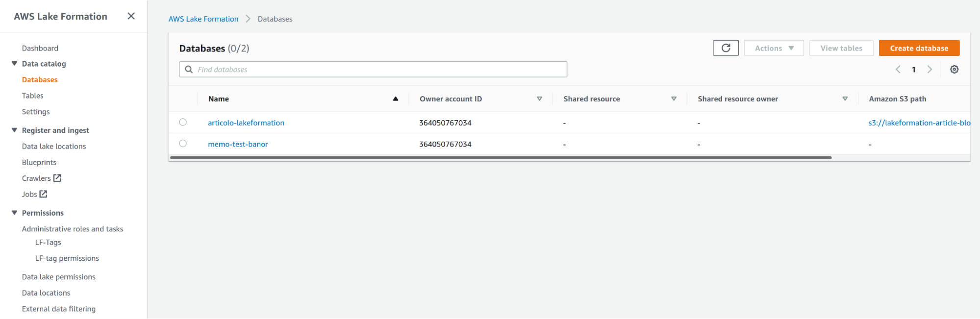This screenshot has width=980, height=319.
Task: Click page number 1
Action: (914, 70)
